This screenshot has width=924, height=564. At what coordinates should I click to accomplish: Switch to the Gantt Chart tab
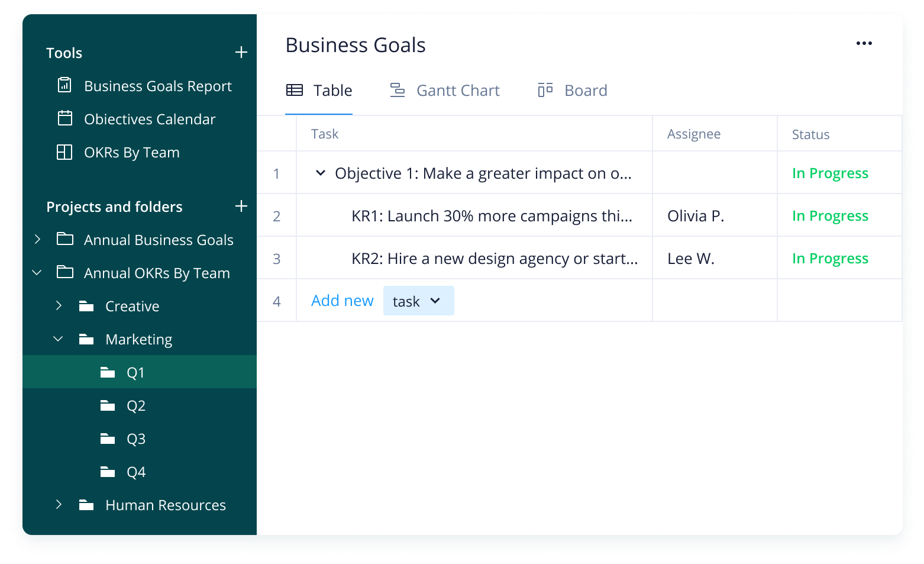pos(445,90)
